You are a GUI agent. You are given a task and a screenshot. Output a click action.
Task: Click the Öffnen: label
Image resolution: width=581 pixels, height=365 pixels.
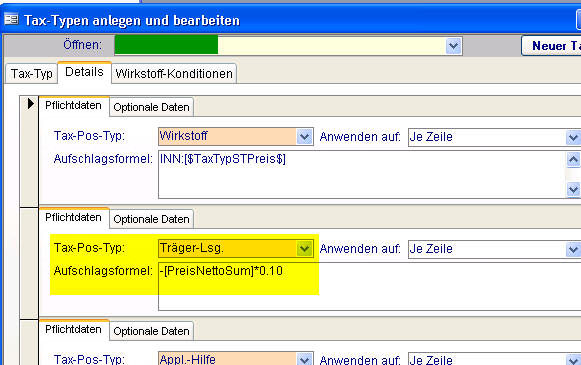[83, 45]
